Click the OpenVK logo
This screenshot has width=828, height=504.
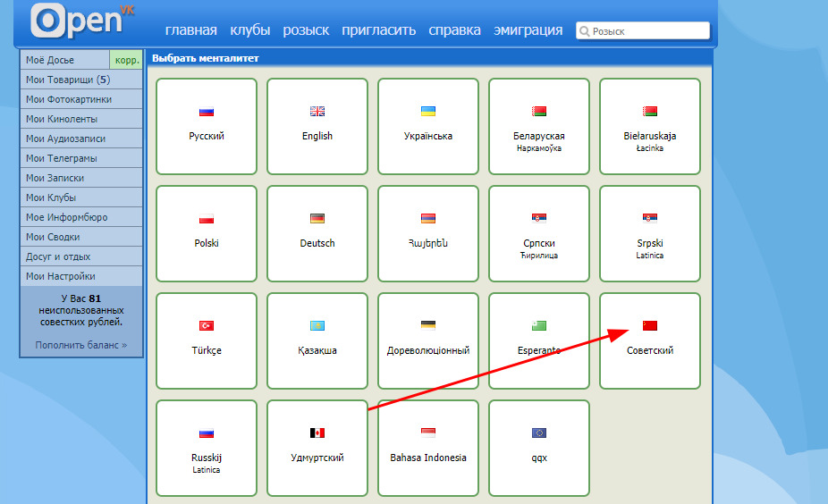click(80, 21)
